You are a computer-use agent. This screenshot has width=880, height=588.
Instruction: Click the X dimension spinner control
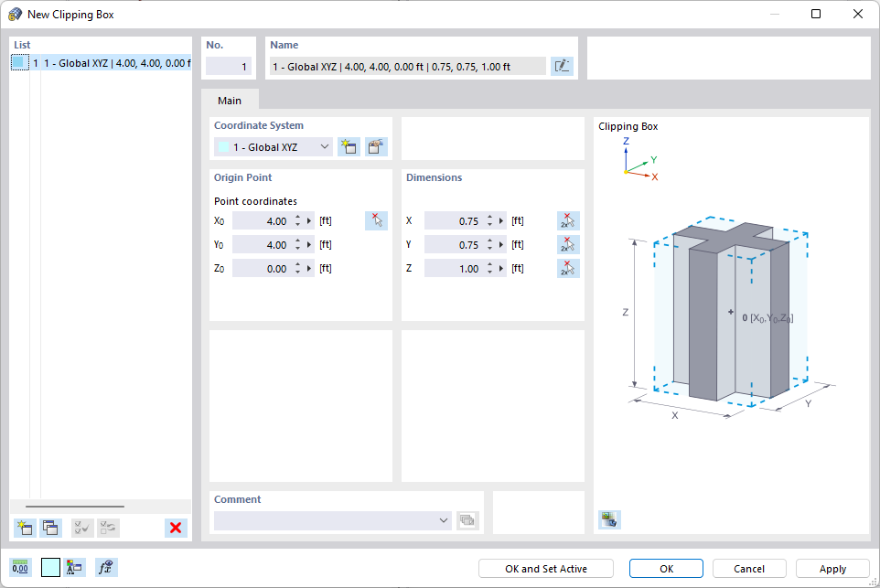click(x=489, y=221)
